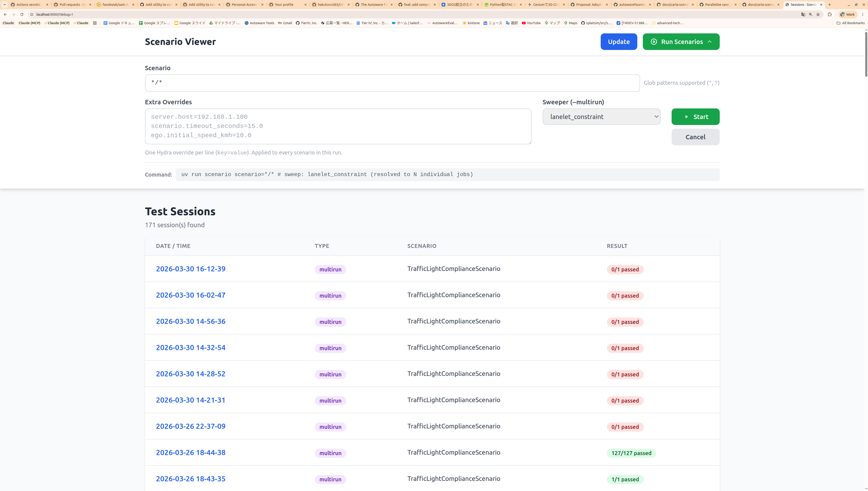Open session 2026-03-30 16-12-39
This screenshot has height=491, width=868.
pyautogui.click(x=191, y=269)
